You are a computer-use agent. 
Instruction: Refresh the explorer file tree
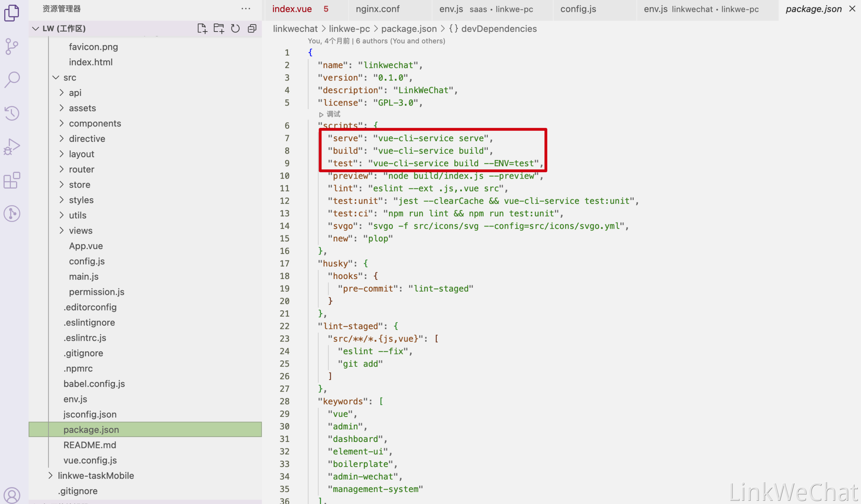pyautogui.click(x=235, y=28)
